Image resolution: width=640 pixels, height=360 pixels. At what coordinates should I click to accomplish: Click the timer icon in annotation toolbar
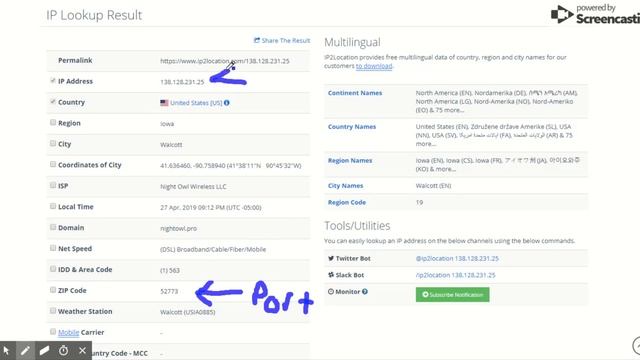(x=63, y=351)
